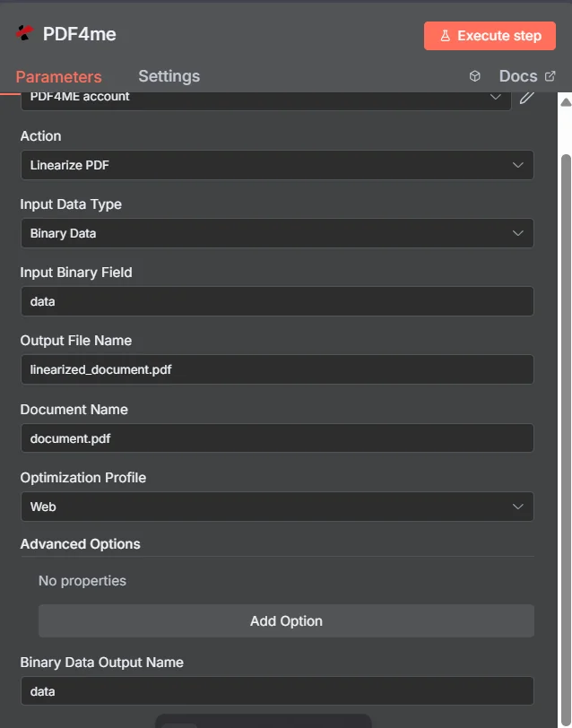This screenshot has height=728, width=572.
Task: Click the Optimization Profile label
Action: click(x=83, y=478)
